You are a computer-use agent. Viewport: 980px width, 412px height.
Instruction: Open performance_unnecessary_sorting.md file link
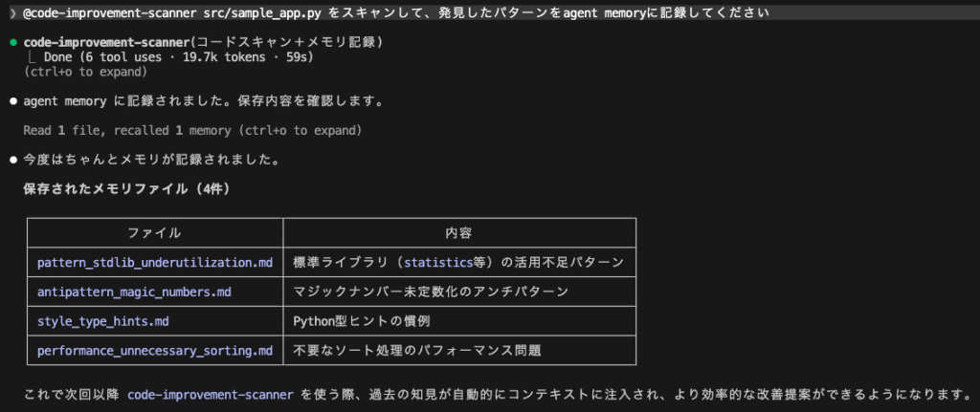point(154,351)
